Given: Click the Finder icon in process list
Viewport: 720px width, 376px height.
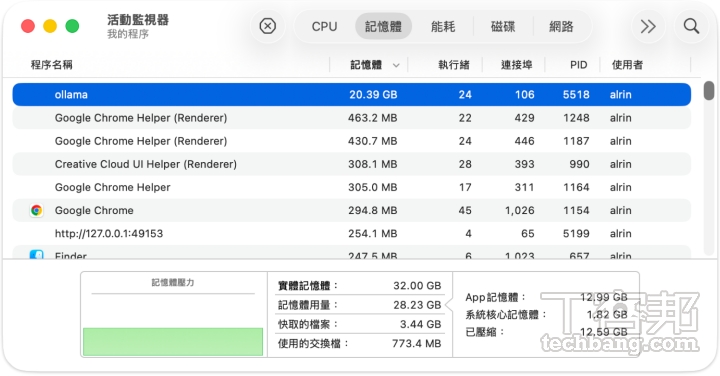Looking at the screenshot, I should pos(36,254).
